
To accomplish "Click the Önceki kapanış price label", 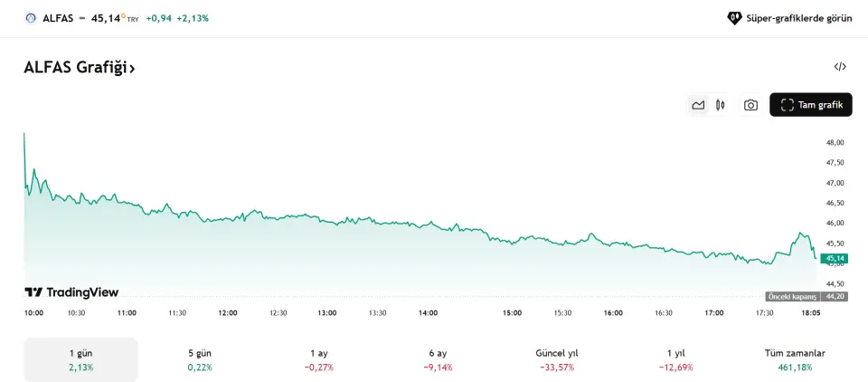I will [793, 296].
